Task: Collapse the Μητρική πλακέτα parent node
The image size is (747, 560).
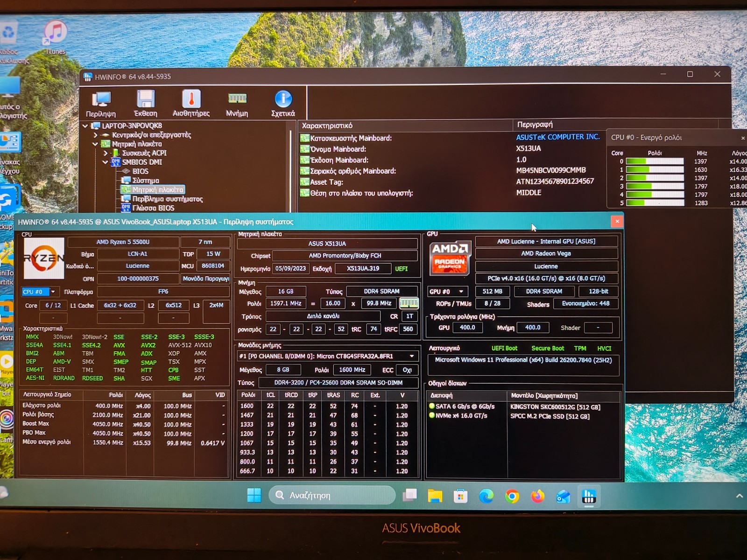Action: tap(95, 144)
